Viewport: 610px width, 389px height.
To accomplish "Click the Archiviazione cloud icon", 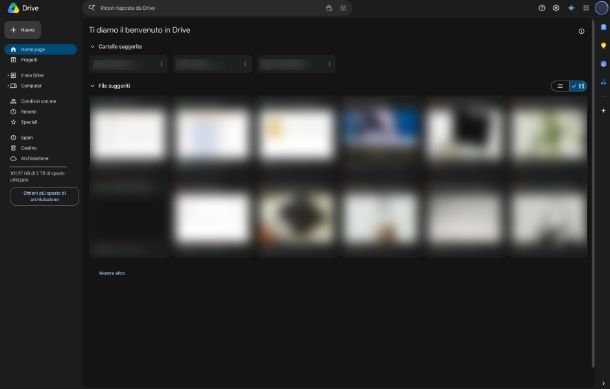I will tap(13, 158).
